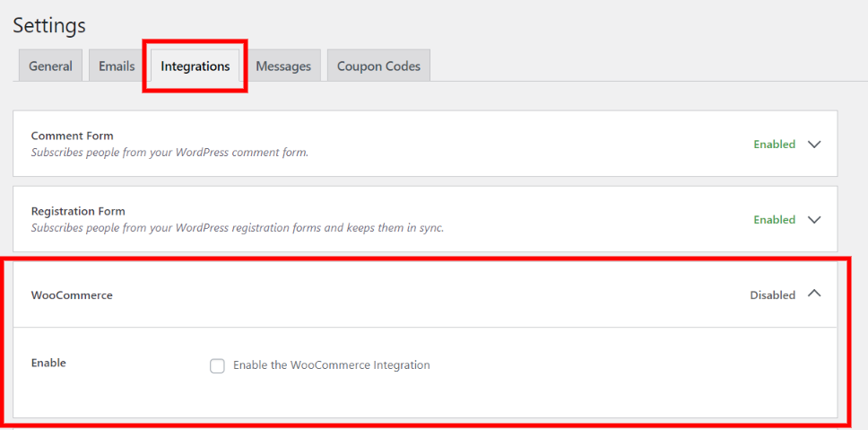Click the Comment Form description text
Viewport: 868px width, 430px height.
tap(169, 152)
